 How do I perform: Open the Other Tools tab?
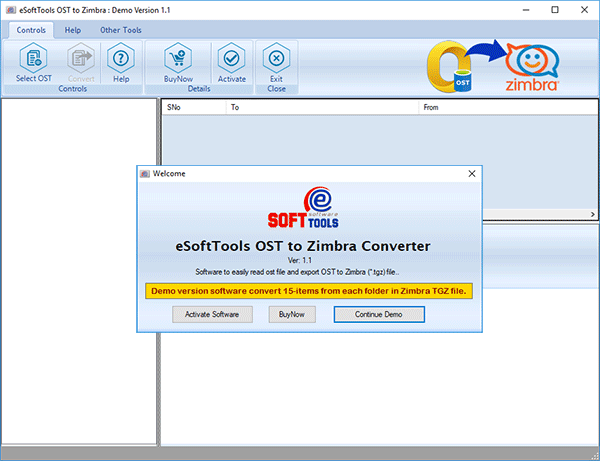click(x=121, y=30)
